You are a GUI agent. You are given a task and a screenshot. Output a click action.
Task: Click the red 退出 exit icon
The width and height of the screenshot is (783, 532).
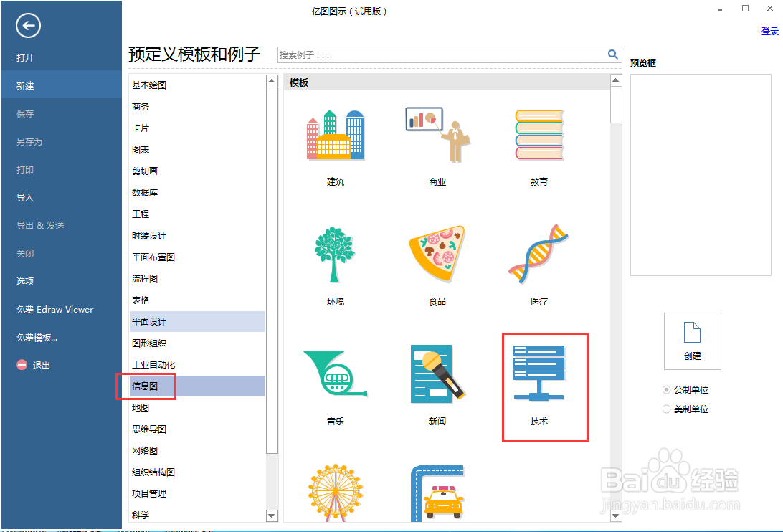[22, 365]
